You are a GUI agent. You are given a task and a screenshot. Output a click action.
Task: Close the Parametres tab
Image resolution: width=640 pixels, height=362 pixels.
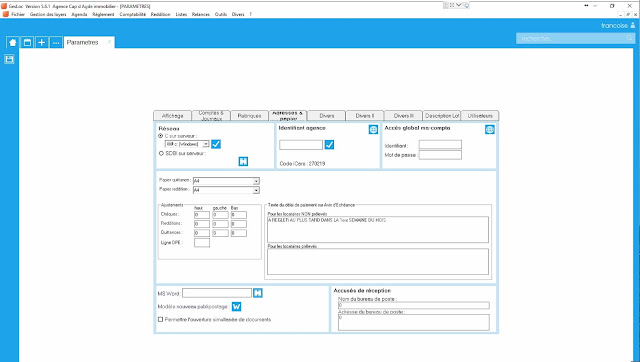click(109, 42)
